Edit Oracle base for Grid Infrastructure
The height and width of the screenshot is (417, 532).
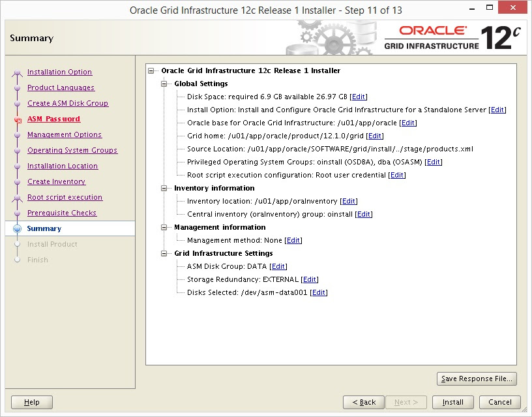click(408, 123)
